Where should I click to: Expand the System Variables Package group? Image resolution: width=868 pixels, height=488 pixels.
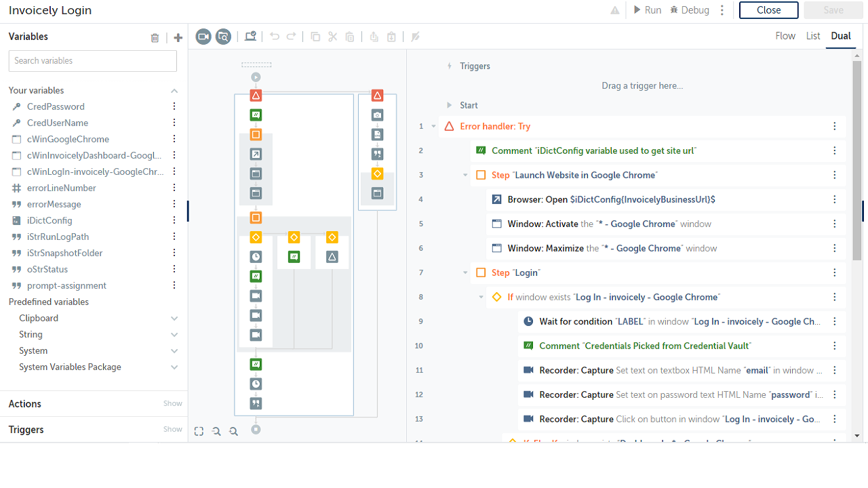tap(174, 367)
